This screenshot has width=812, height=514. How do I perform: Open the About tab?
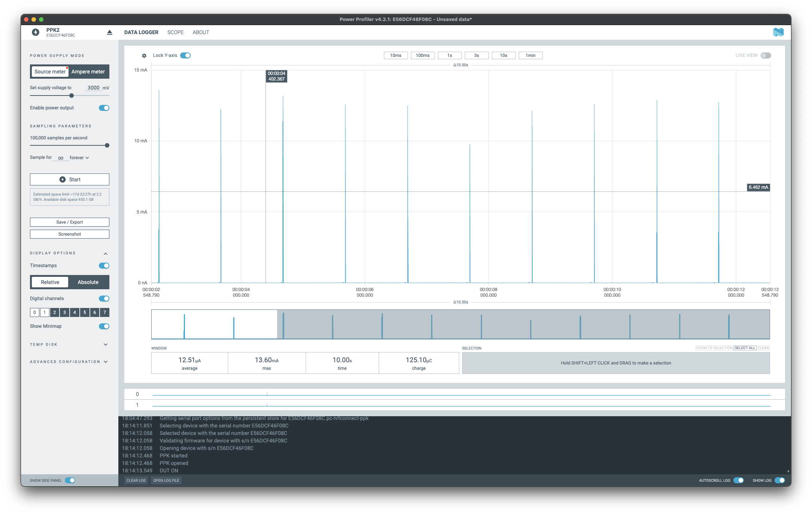pos(201,32)
